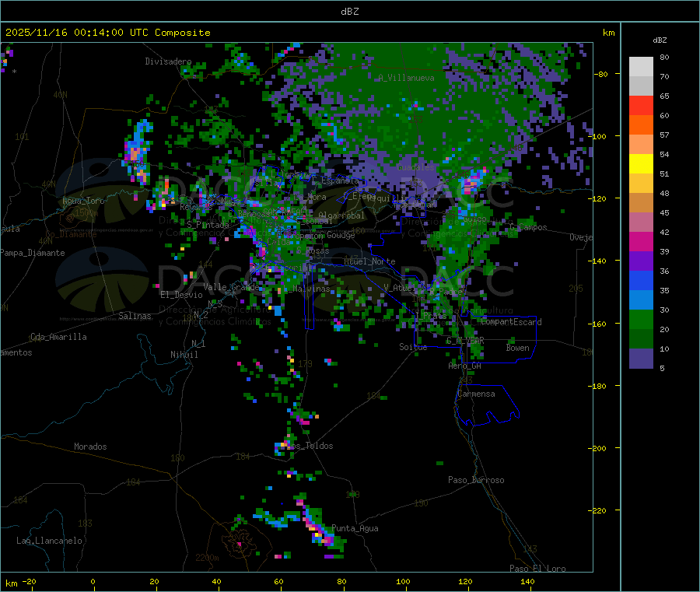
Task: Click the Goudge location label
Action: 341,235
